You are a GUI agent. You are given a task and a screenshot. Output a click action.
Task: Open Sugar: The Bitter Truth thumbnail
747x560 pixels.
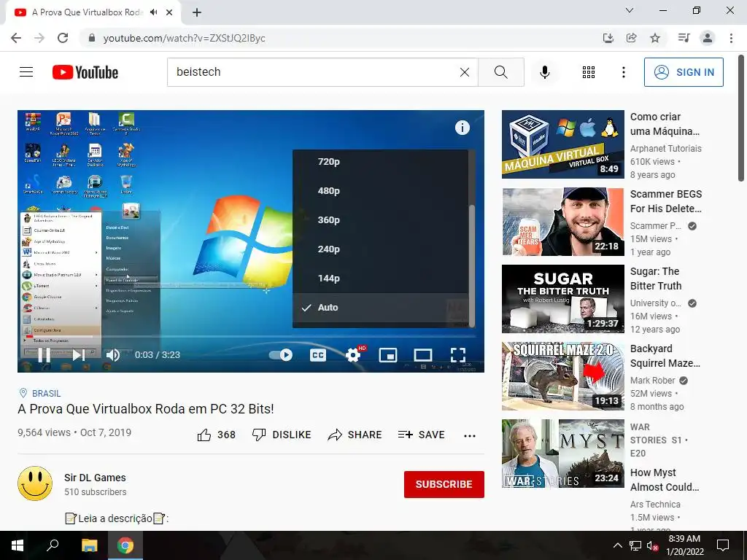562,299
